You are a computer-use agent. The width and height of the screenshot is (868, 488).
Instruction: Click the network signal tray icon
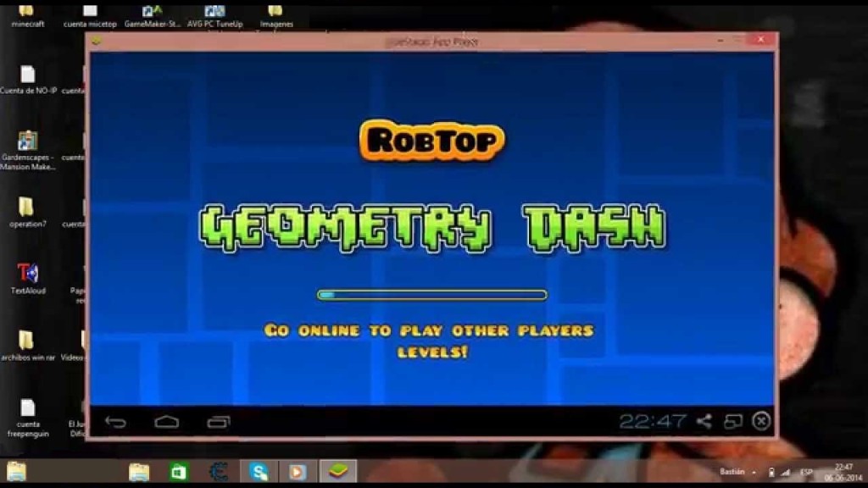point(786,473)
